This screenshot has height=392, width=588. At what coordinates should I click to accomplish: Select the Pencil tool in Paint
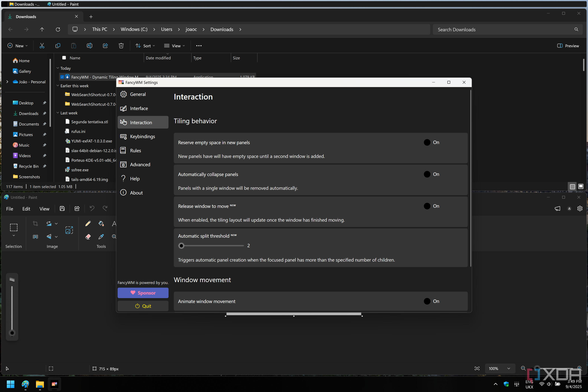(x=88, y=224)
